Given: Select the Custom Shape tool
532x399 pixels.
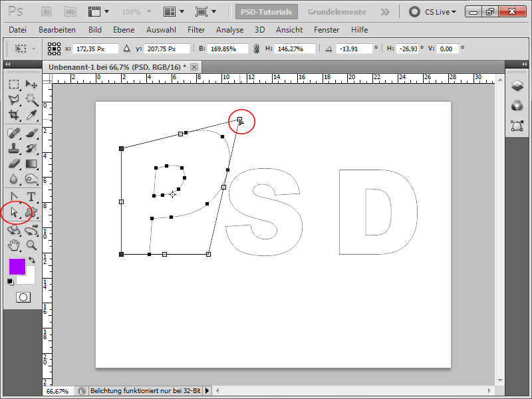Looking at the screenshot, I should (x=31, y=212).
